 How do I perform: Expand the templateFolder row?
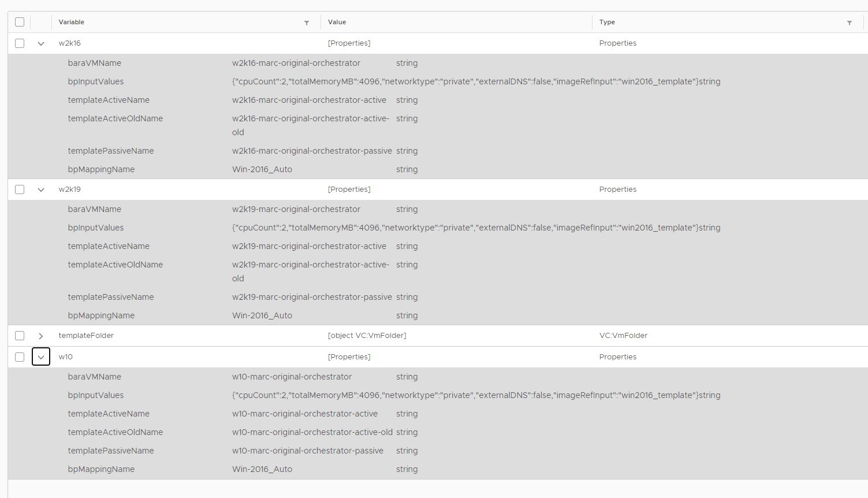pos(41,336)
